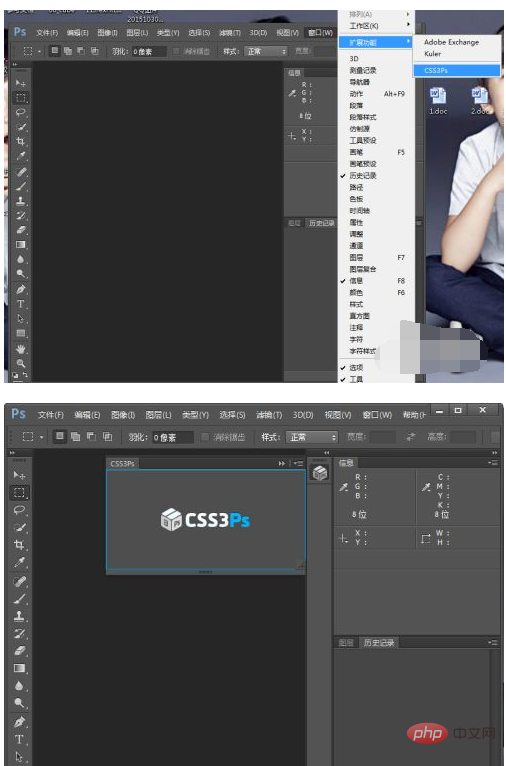Open 窗口(W) menu in the CSS3Ps window
Viewport: 506px width, 766px height.
pyautogui.click(x=377, y=415)
